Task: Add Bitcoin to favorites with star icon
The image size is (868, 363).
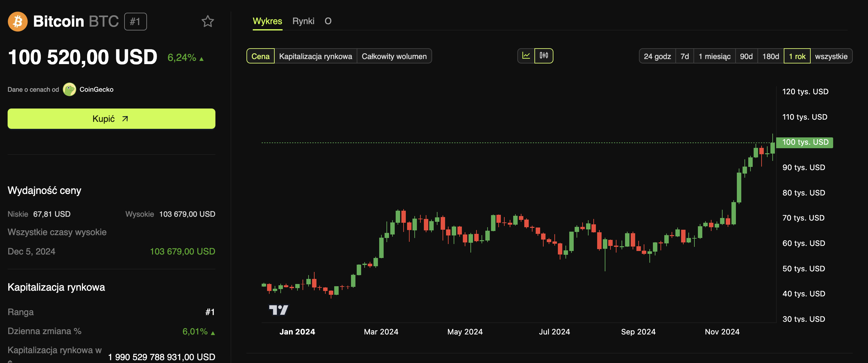Action: [207, 22]
